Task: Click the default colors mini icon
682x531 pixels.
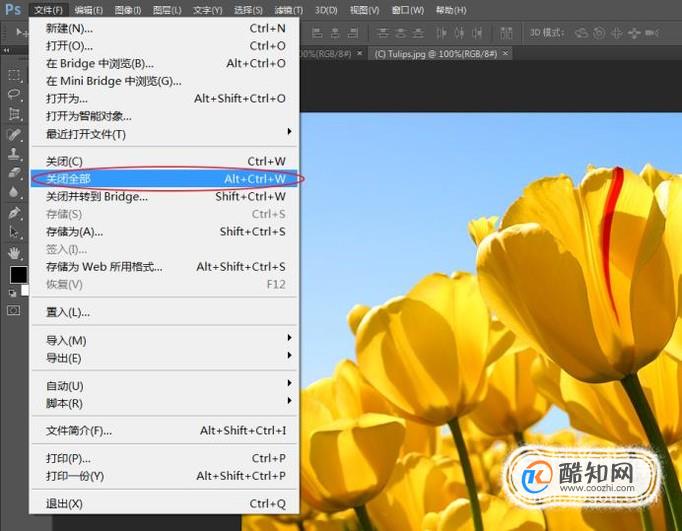Action: [x=13, y=294]
